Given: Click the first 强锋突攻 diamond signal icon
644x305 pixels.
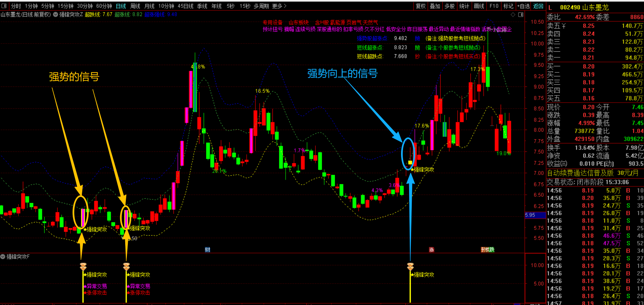Looking at the screenshot, I should (83, 267).
